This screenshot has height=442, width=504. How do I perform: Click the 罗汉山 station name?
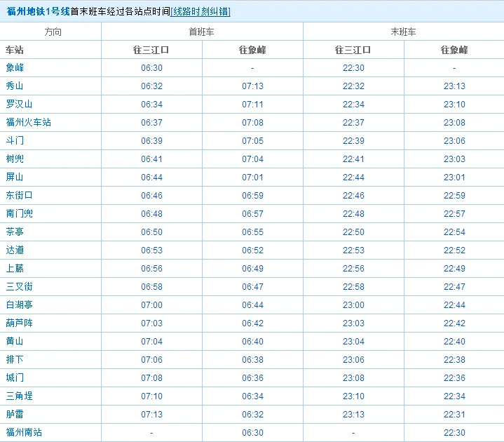pos(19,105)
